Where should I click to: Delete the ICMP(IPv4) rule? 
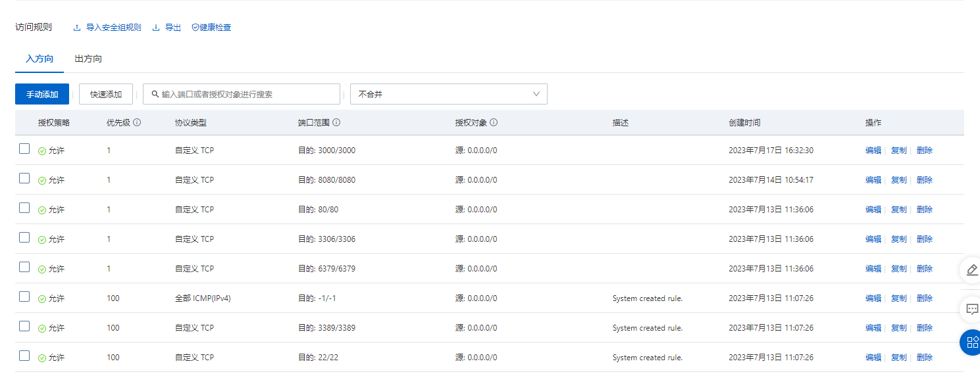point(925,298)
